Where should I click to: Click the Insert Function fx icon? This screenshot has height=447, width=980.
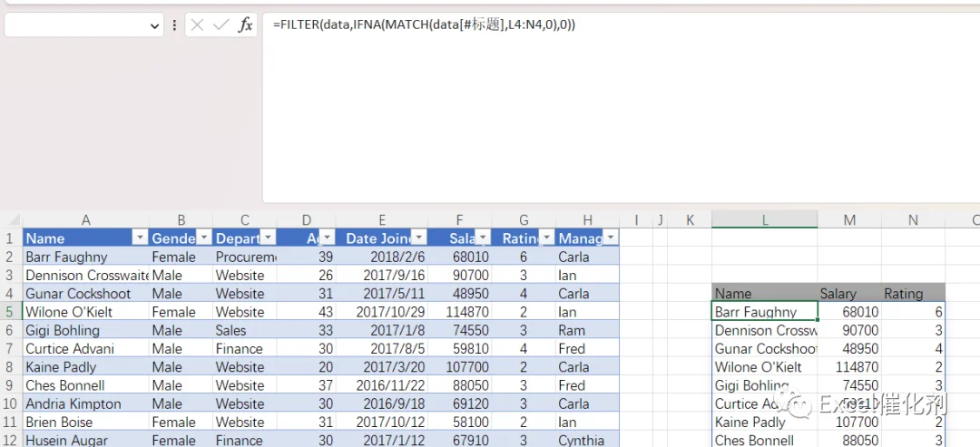(246, 25)
